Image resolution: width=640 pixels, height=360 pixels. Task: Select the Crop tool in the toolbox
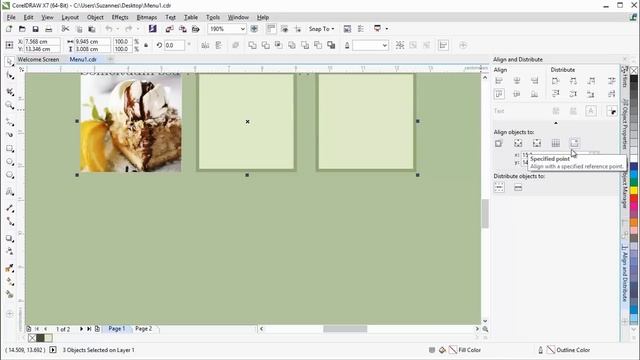[x=10, y=92]
